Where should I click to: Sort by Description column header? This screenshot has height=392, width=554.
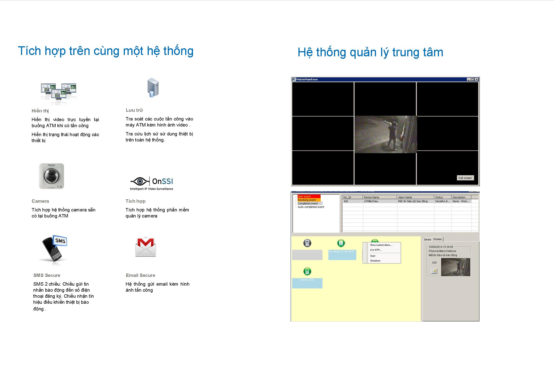(x=461, y=197)
